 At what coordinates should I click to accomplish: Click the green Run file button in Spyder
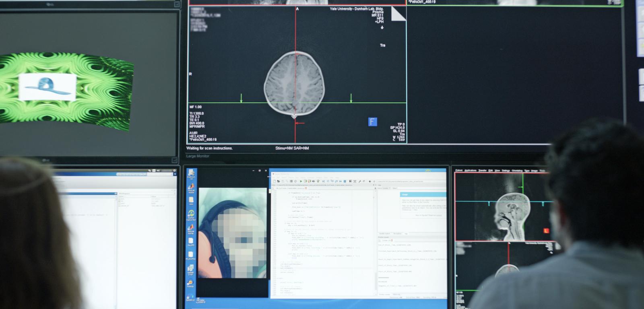[x=301, y=181]
